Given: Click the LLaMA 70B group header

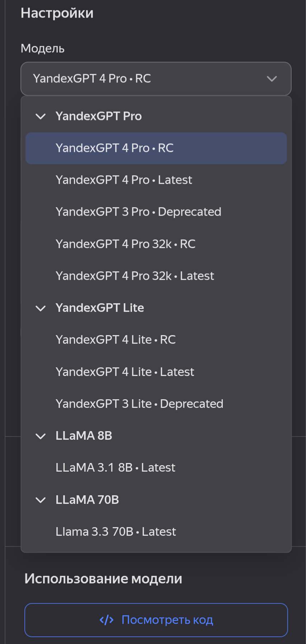Looking at the screenshot, I should click(x=156, y=500).
